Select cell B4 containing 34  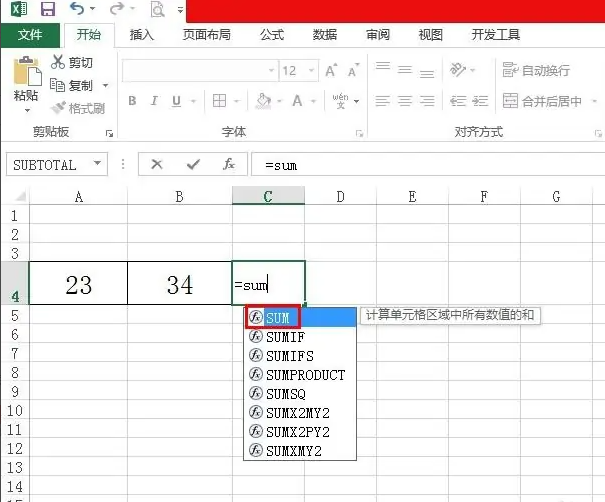point(180,283)
